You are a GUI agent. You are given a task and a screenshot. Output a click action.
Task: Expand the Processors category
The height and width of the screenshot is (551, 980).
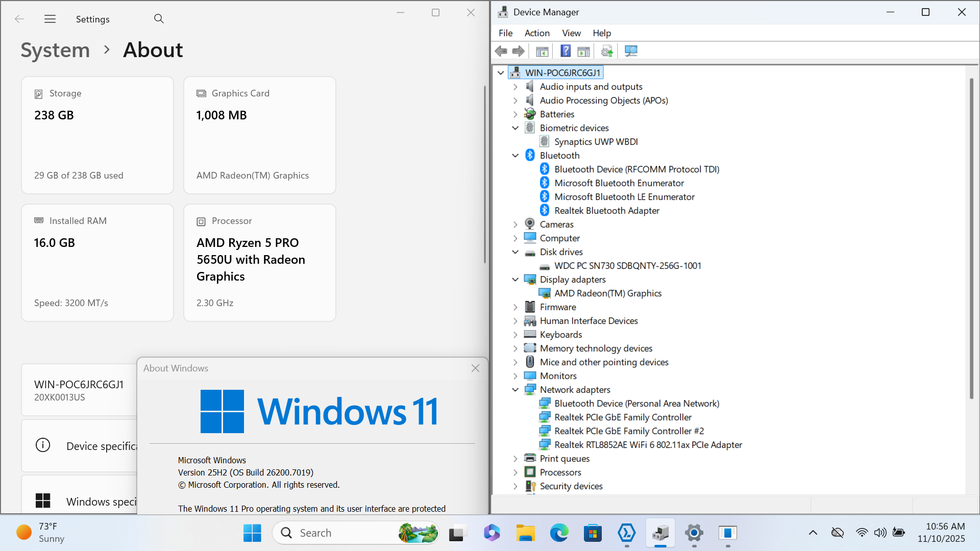pyautogui.click(x=516, y=472)
